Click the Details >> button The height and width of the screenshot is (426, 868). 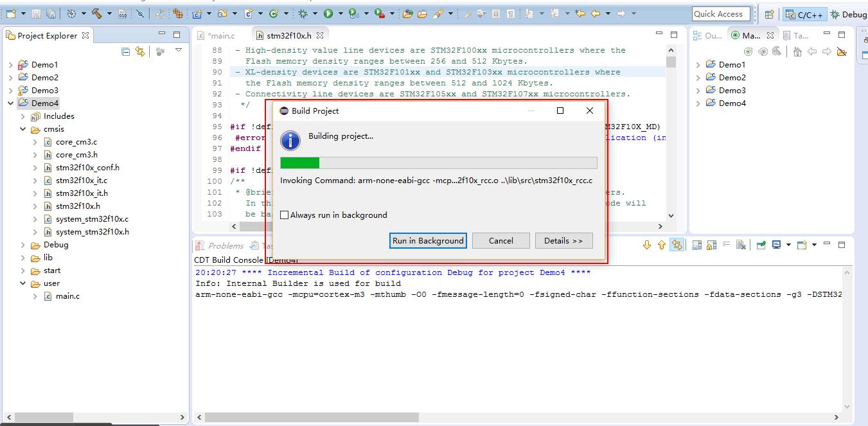click(563, 241)
